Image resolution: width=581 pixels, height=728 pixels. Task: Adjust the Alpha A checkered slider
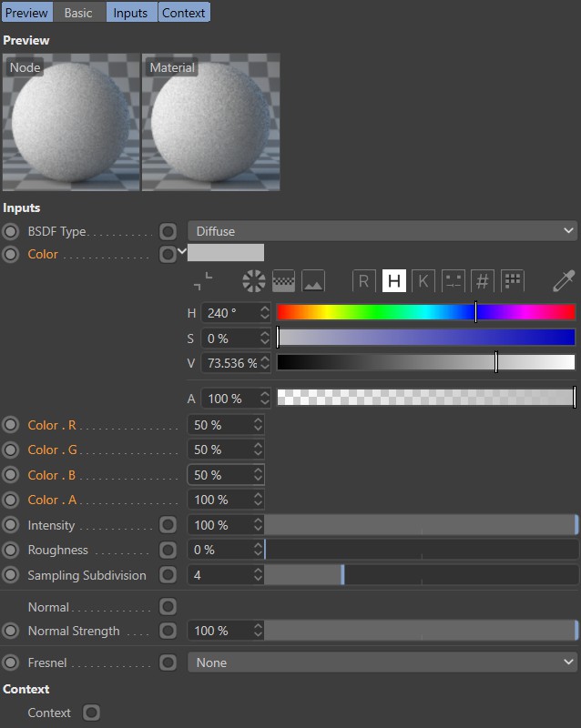tap(426, 398)
